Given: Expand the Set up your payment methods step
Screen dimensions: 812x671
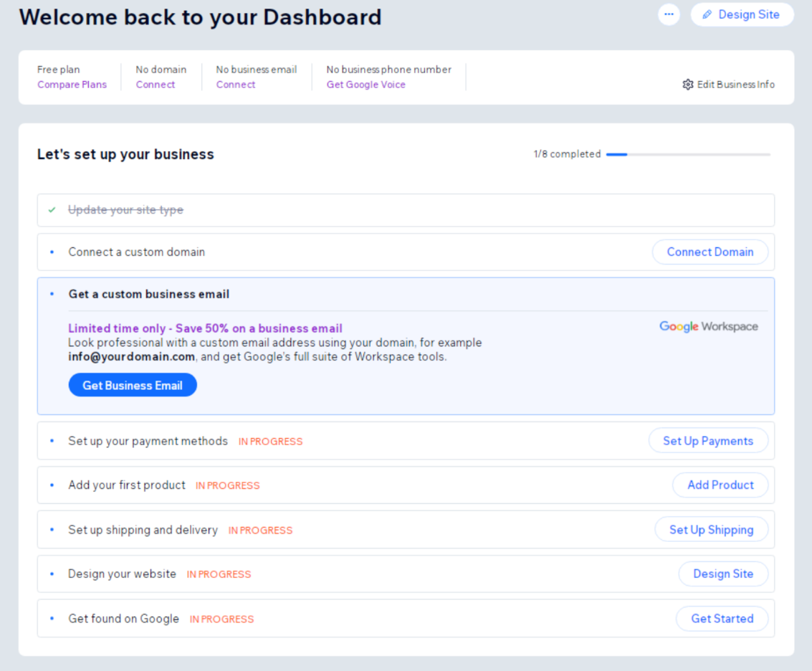Looking at the screenshot, I should coord(148,441).
